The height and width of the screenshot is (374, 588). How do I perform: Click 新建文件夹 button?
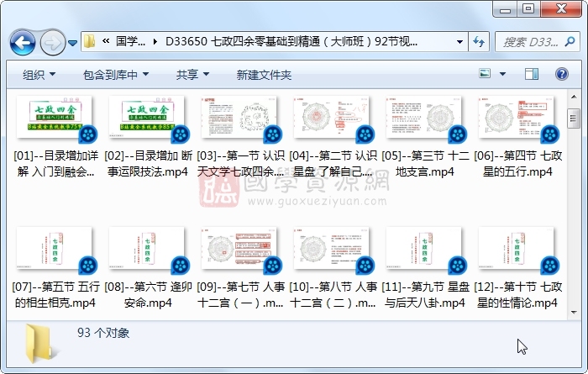pyautogui.click(x=264, y=75)
